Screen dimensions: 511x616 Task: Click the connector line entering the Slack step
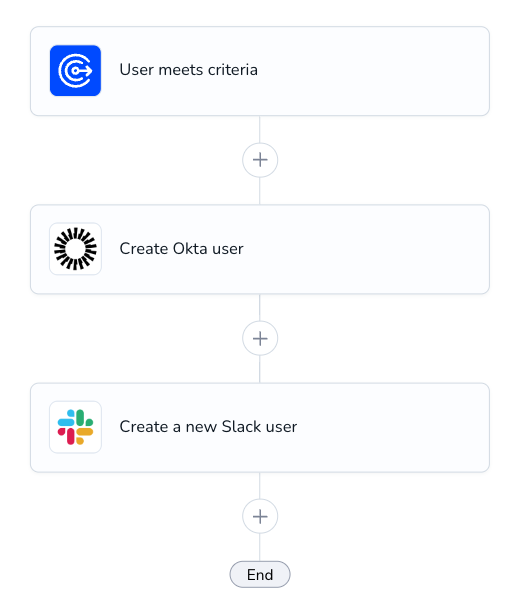[260, 369]
